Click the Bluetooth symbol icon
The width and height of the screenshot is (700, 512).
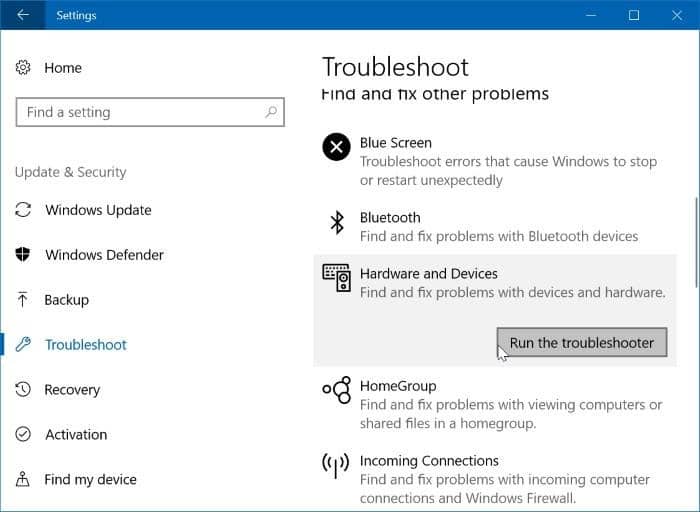(337, 222)
